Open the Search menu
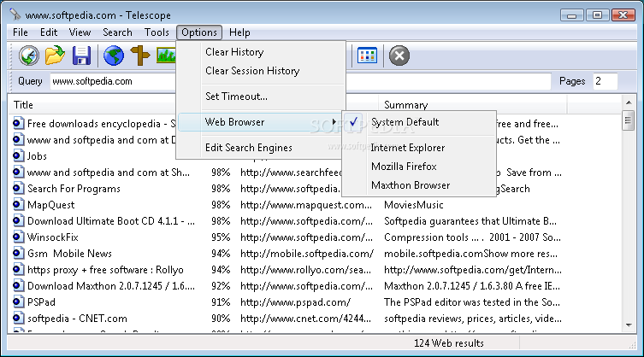 [x=117, y=32]
